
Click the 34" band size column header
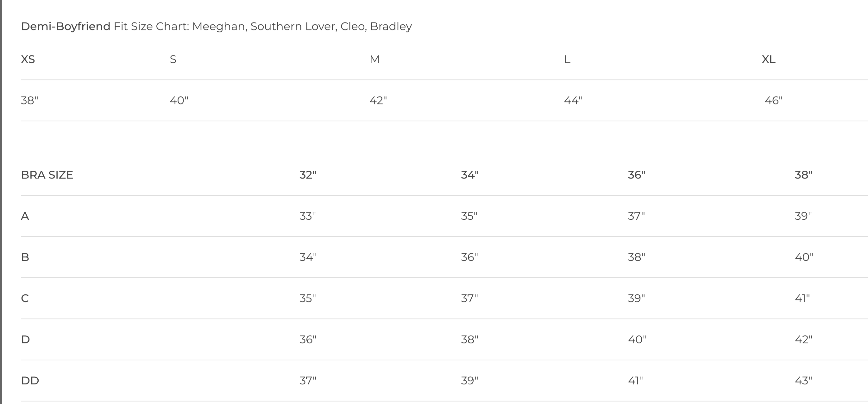[x=470, y=175]
